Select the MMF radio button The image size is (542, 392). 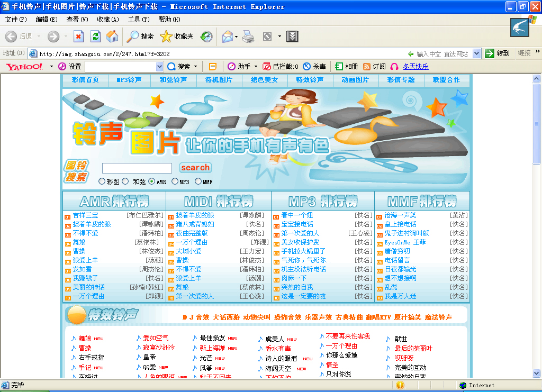[x=198, y=181]
